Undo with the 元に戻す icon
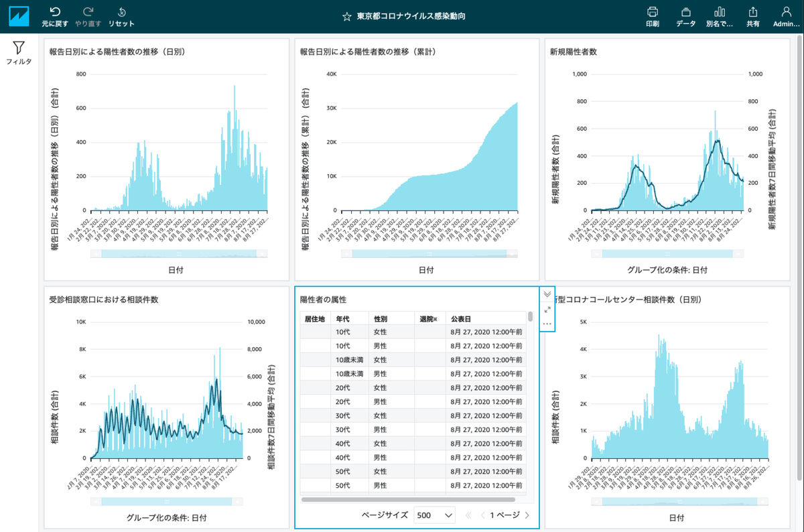 (x=55, y=11)
